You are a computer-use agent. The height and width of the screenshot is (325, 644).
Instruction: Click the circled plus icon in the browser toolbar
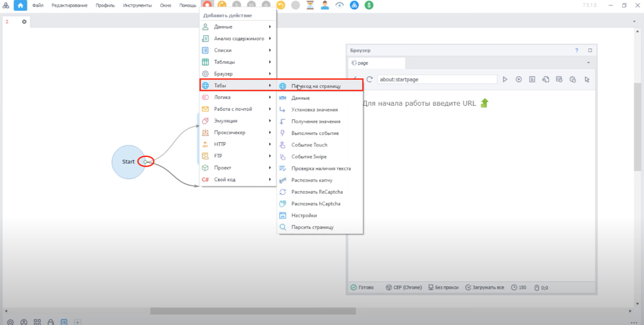[519, 79]
